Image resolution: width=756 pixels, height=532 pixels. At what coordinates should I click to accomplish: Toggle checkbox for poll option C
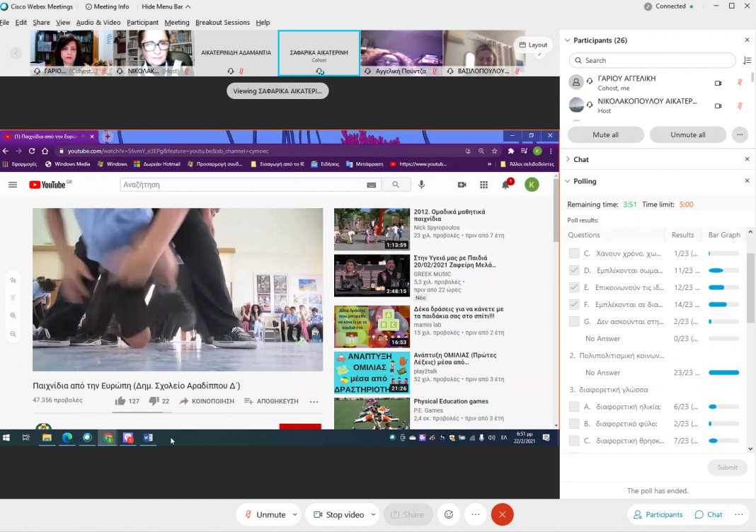tap(574, 253)
